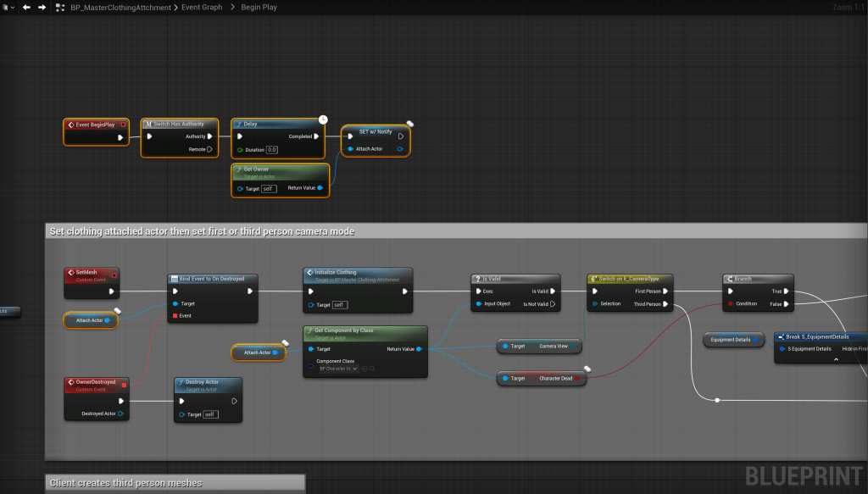Click the clock icon on Delay node
The image size is (868, 494).
[x=323, y=119]
